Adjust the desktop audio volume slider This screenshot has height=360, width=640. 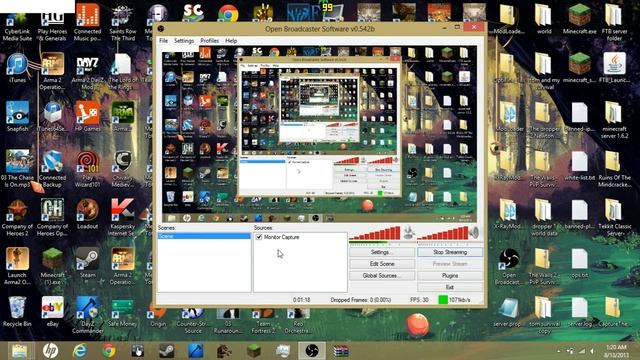coord(442,233)
